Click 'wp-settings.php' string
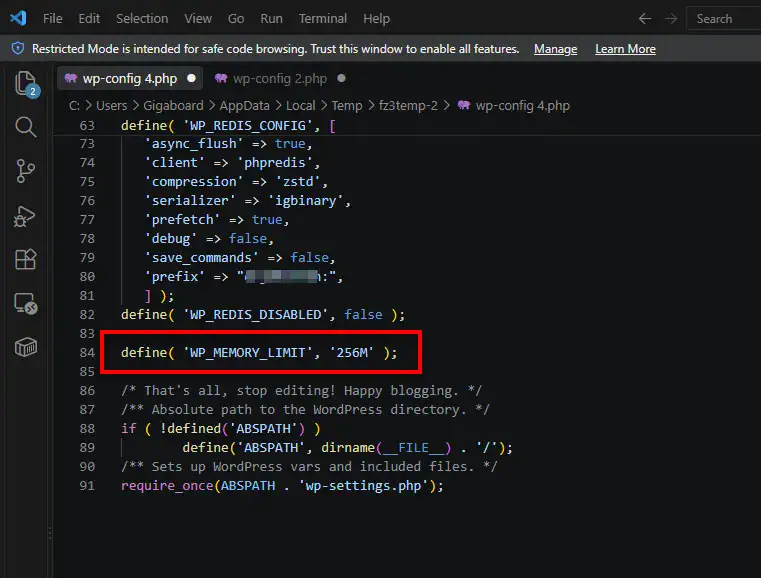 363,486
